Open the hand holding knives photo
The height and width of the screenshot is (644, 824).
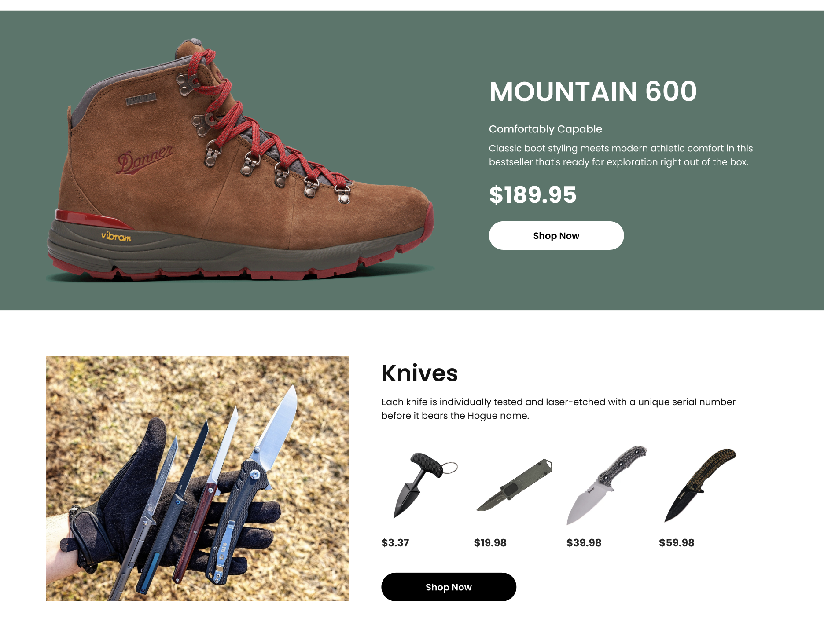pos(198,479)
